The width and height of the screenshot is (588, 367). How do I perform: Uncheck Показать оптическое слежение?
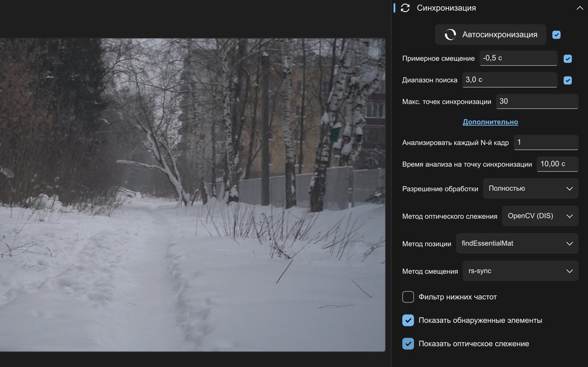408,344
